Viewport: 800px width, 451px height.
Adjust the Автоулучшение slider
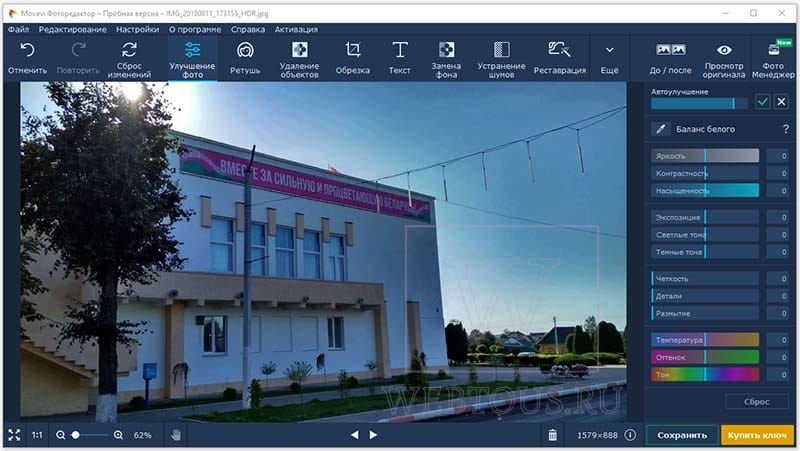699,104
